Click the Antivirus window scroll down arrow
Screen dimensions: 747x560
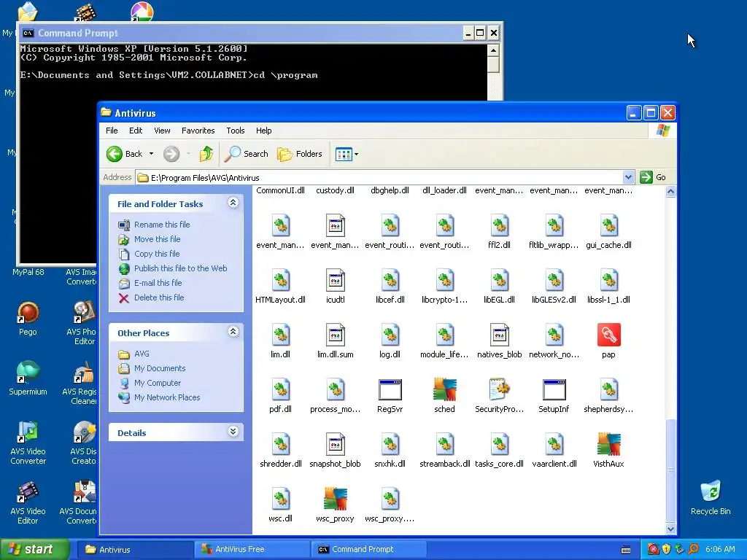(670, 529)
